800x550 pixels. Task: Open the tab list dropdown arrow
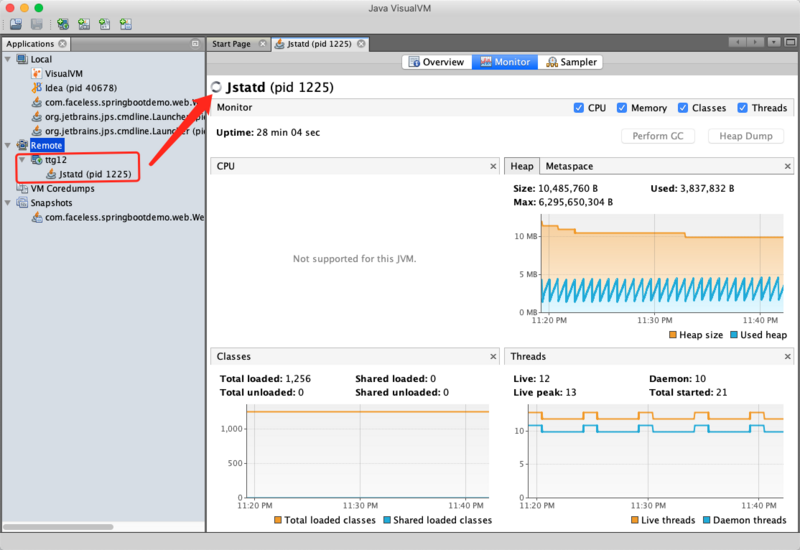(773, 42)
